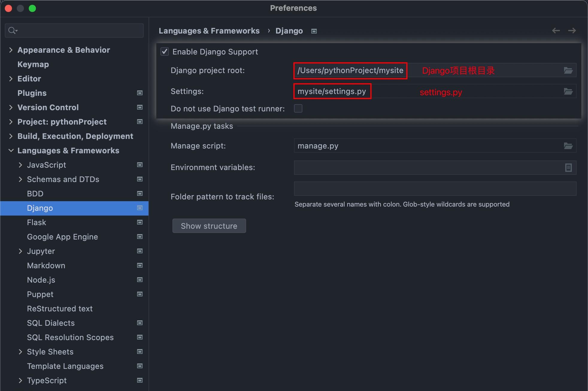Expand the TypeScript subtree

20,381
